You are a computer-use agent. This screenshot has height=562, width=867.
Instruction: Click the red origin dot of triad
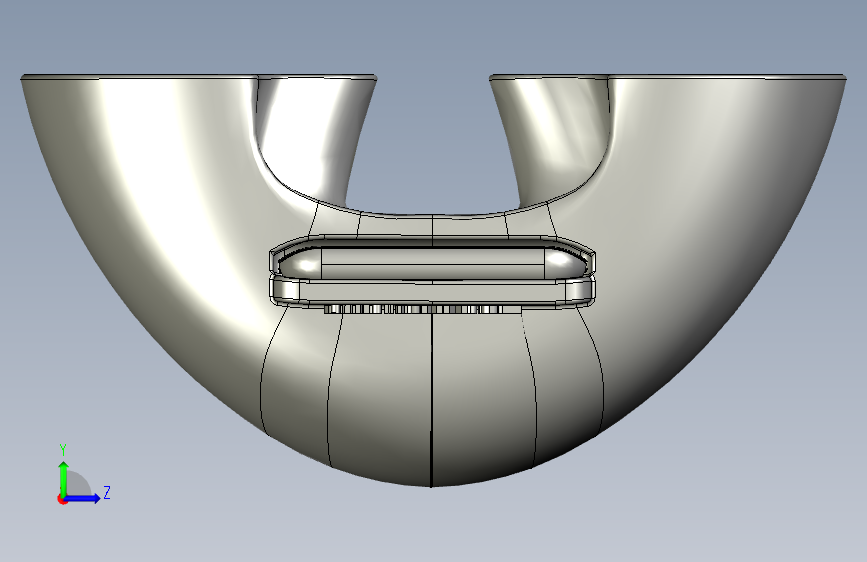62,499
